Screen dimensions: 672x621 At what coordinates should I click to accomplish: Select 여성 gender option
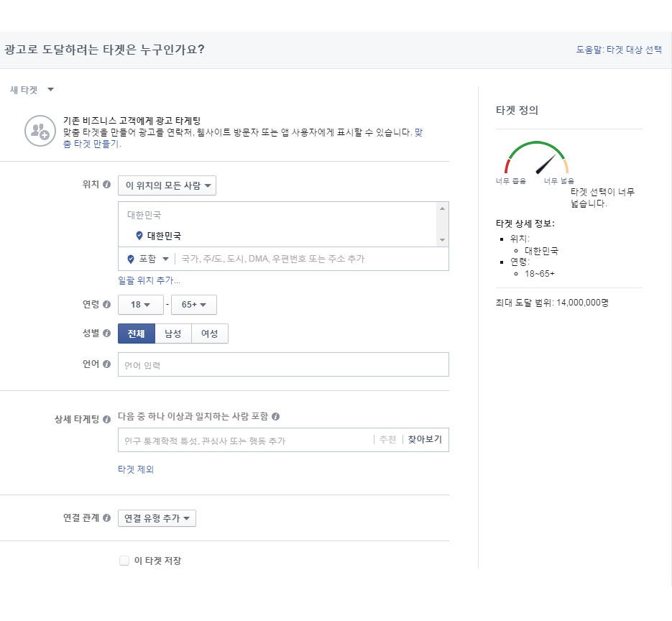click(209, 333)
